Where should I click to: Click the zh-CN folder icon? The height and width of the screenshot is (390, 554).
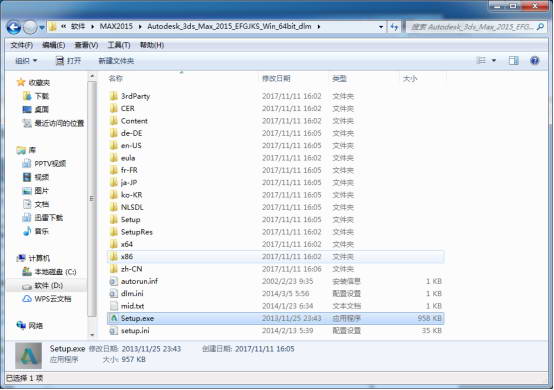(x=113, y=269)
